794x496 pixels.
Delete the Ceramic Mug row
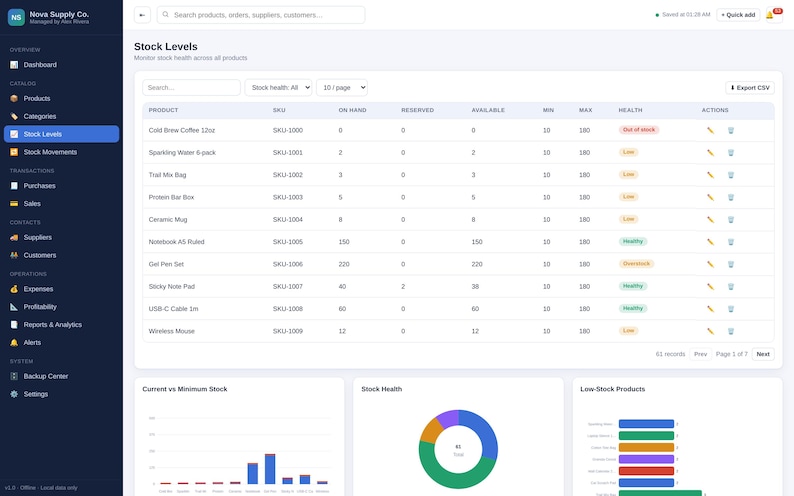point(731,219)
